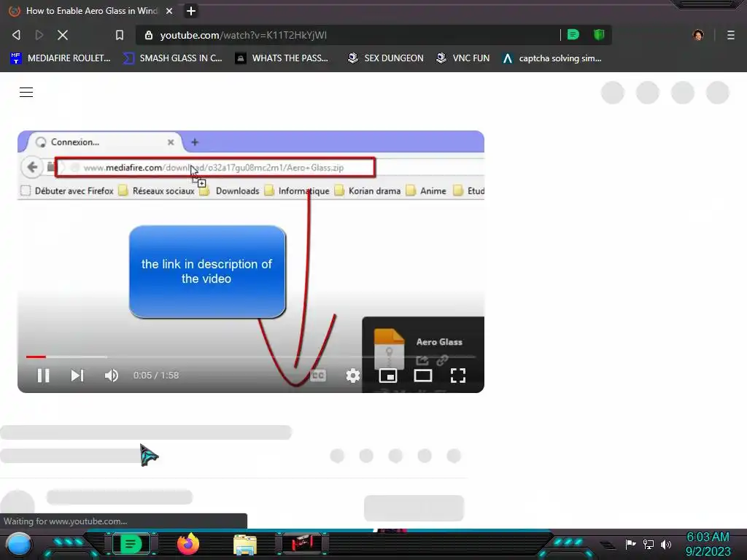This screenshot has width=747, height=560.
Task: Open a new browser tab with plus button
Action: (191, 10)
